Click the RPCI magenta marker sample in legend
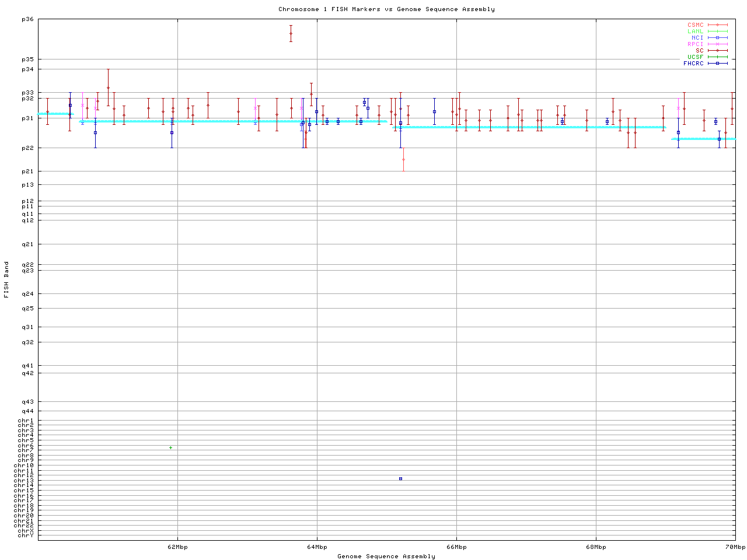Viewport: 747px width, 560px height. [717, 44]
